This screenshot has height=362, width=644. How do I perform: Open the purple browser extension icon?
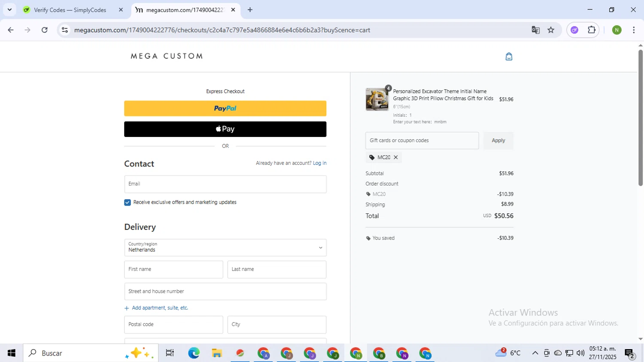574,30
